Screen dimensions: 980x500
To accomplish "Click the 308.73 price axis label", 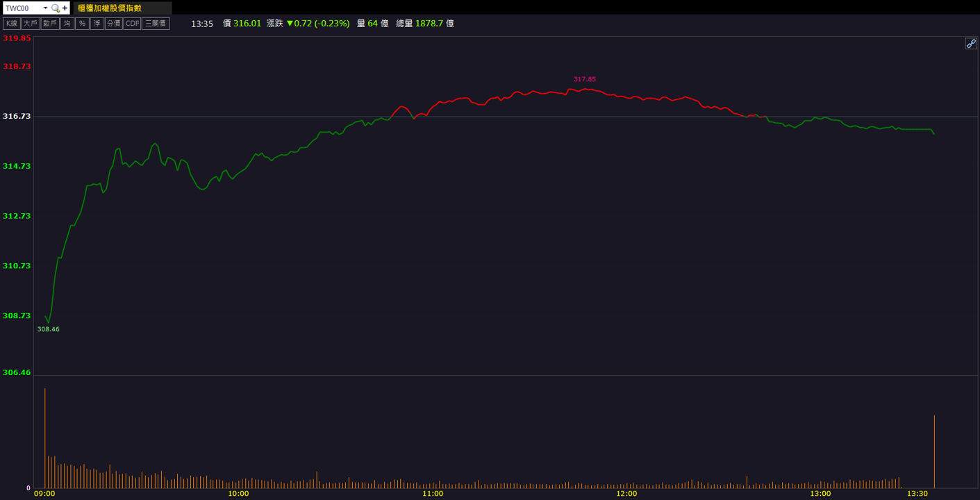I will click(x=17, y=315).
